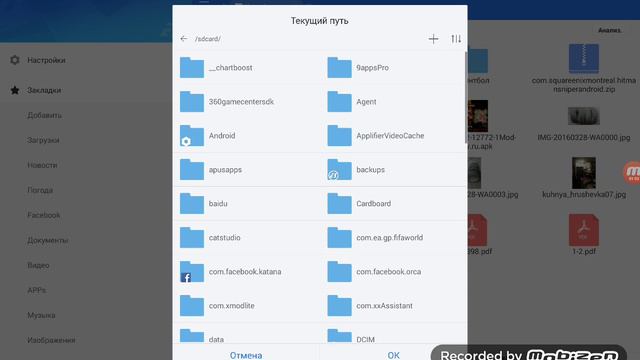This screenshot has width=640, height=360.
Task: Open the __chartboost folder
Action: (247, 68)
